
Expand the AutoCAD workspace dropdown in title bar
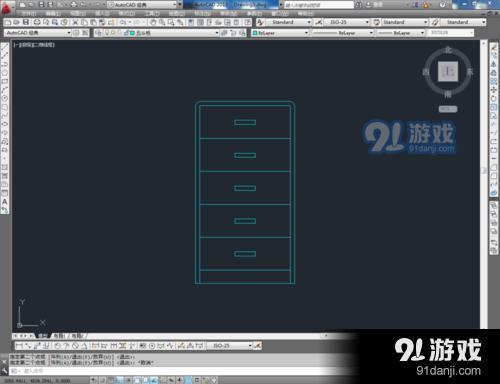point(144,5)
